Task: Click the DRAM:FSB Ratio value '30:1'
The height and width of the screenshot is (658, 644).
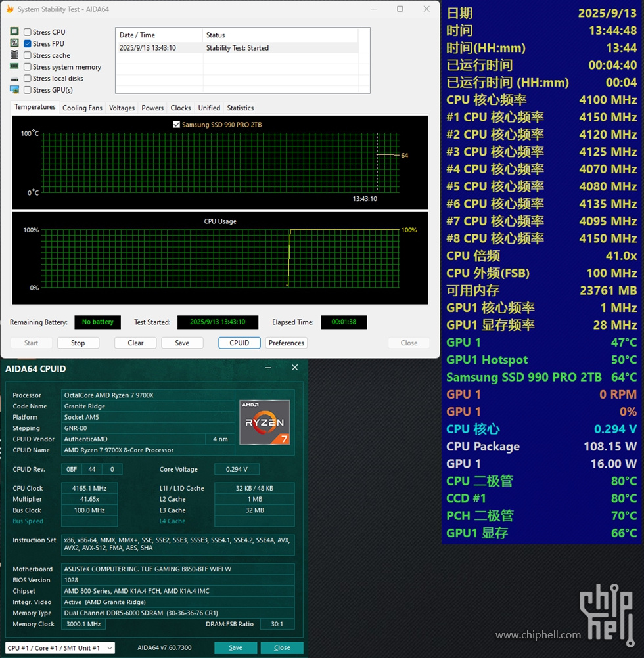Action: pyautogui.click(x=277, y=624)
